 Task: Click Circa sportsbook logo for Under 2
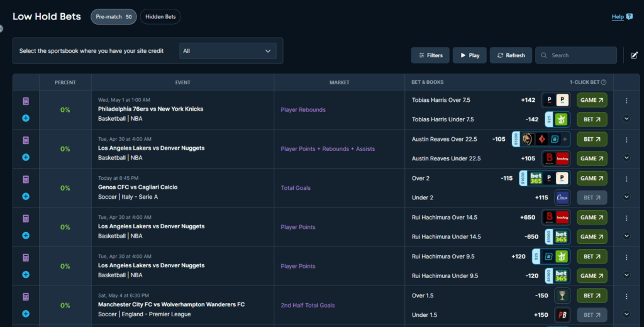(562, 197)
